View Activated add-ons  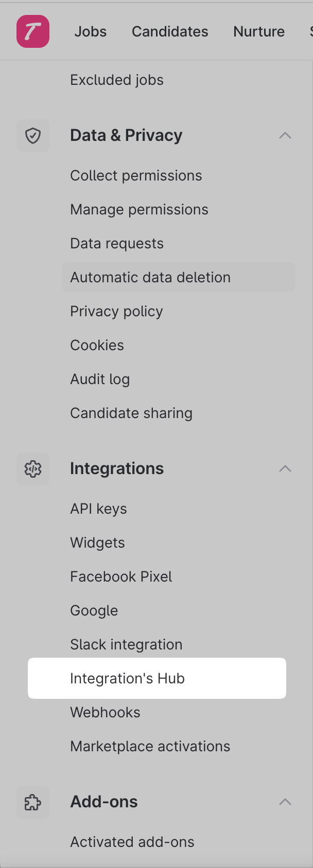point(132,842)
